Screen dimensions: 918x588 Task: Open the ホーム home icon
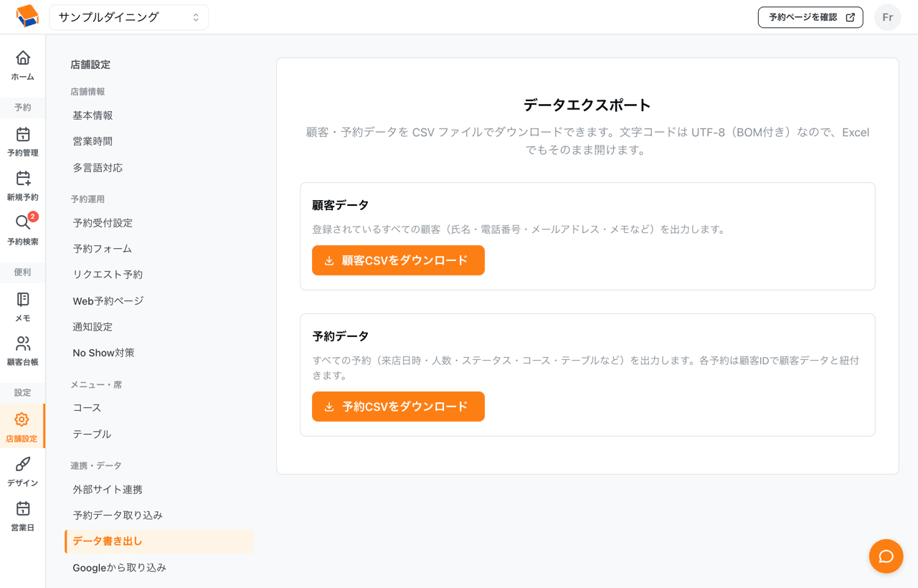(x=23, y=57)
